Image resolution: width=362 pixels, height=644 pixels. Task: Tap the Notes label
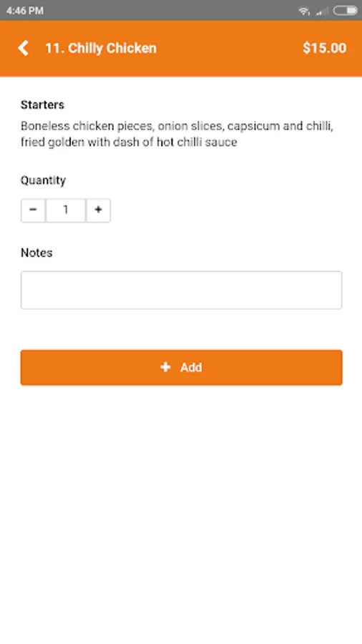[x=36, y=253]
